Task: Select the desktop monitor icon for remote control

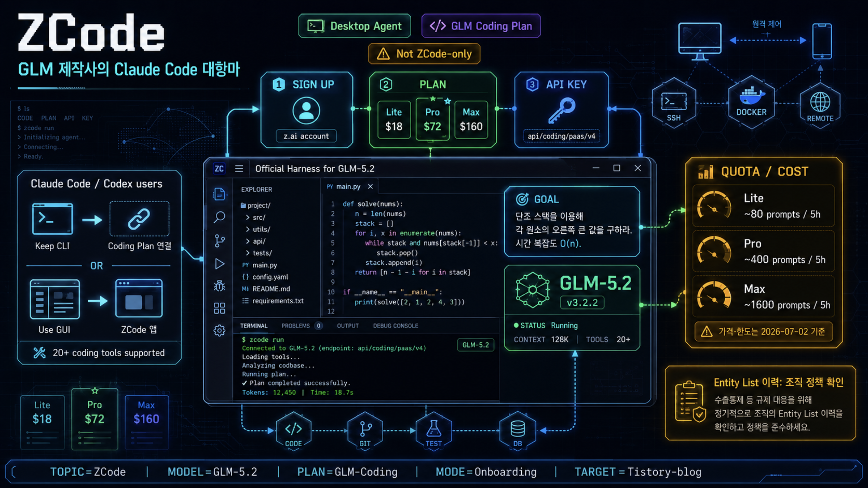Action: pos(699,41)
